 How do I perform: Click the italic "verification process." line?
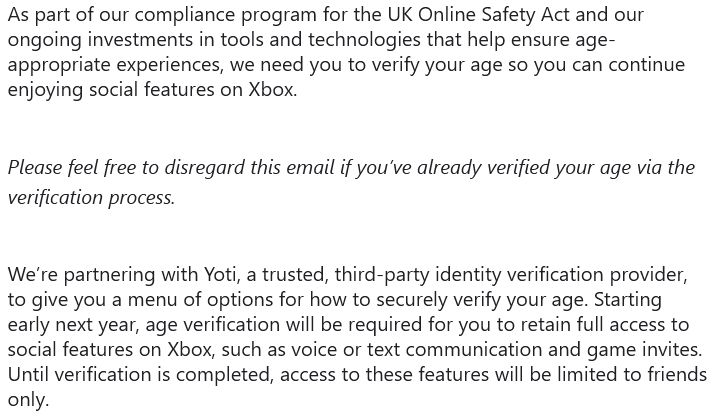click(91, 198)
